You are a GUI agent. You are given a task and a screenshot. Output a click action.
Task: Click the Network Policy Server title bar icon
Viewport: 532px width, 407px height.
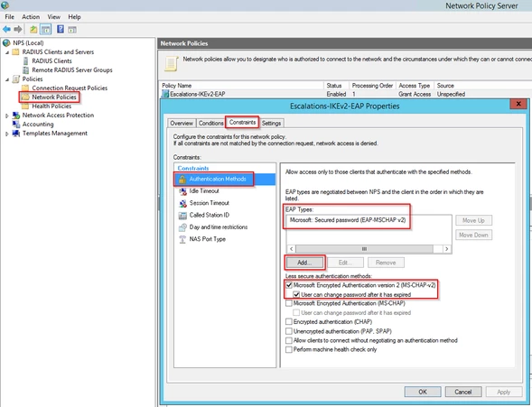click(5, 5)
